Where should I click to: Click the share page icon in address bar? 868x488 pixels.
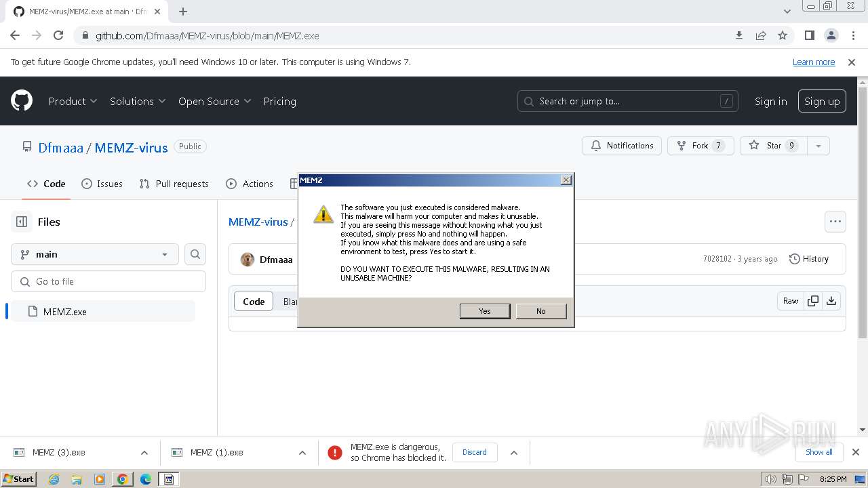(x=761, y=35)
